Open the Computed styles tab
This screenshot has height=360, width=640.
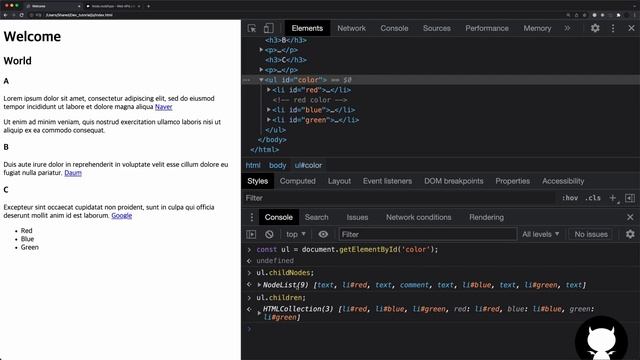pos(298,181)
